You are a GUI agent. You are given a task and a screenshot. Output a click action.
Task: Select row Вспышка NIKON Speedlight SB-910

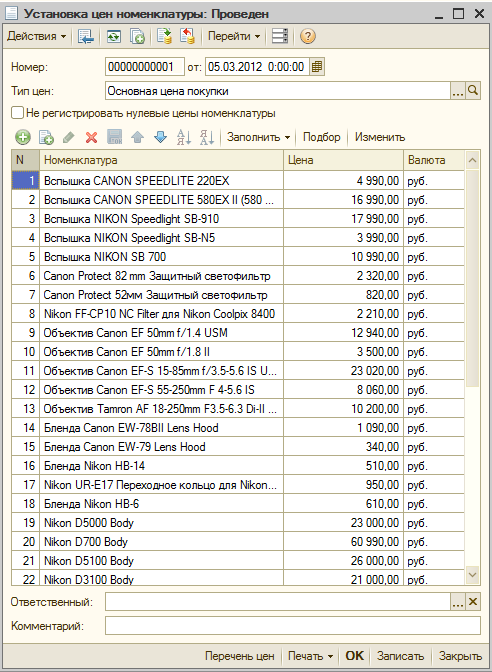point(238,219)
